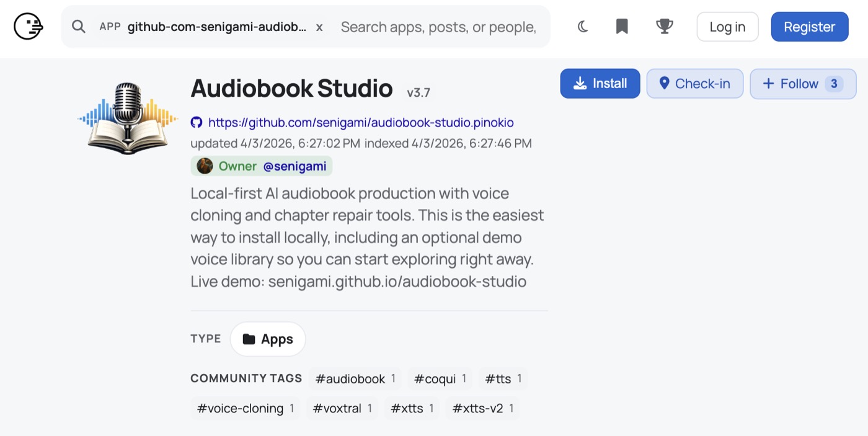Select the Apps type chip
The width and height of the screenshot is (868, 436).
pos(268,339)
